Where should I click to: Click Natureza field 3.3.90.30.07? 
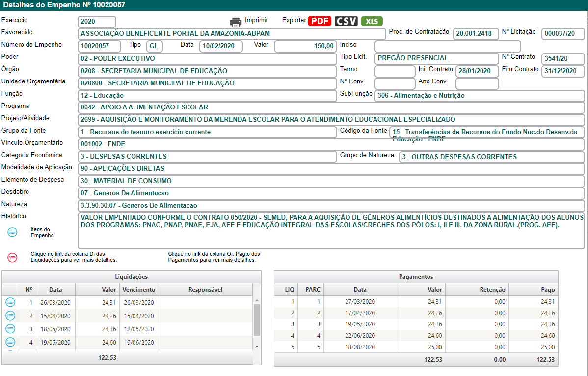(x=331, y=206)
